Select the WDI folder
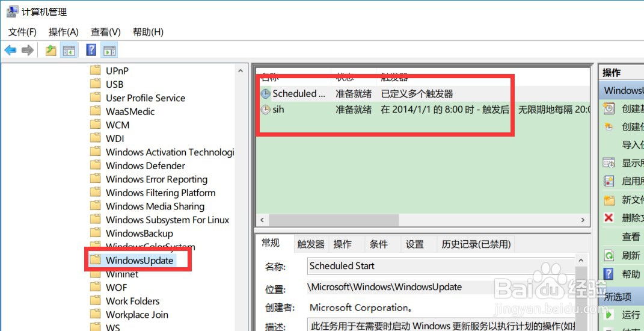This screenshot has width=644, height=331. pos(115,138)
